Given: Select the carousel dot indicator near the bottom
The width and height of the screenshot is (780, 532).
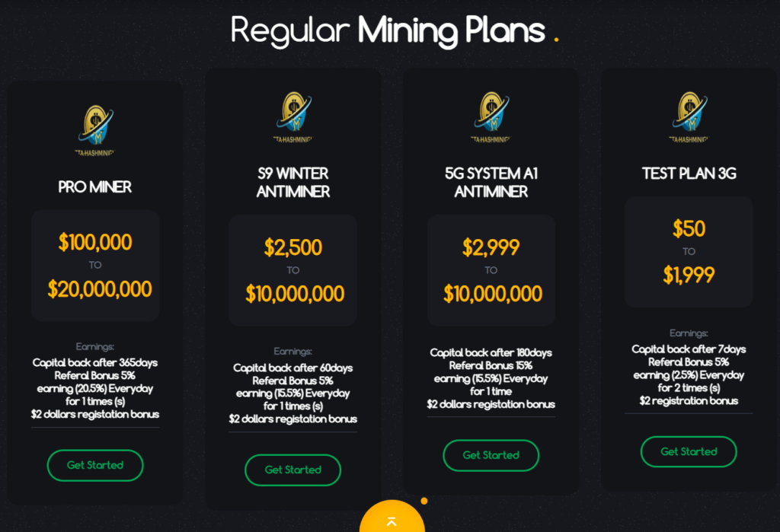Looking at the screenshot, I should (424, 502).
